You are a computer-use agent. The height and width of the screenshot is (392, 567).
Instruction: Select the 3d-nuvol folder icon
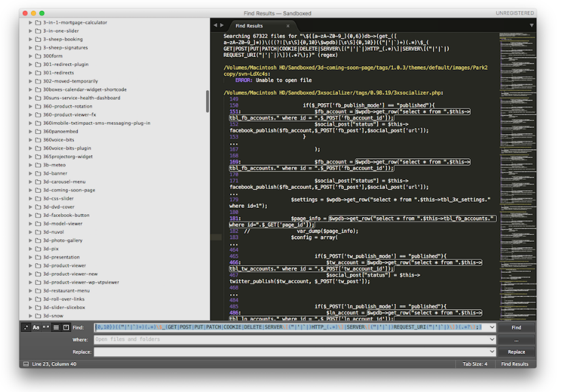38,232
